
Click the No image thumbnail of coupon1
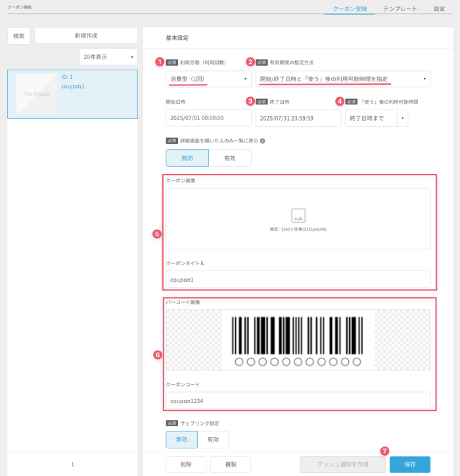37,94
